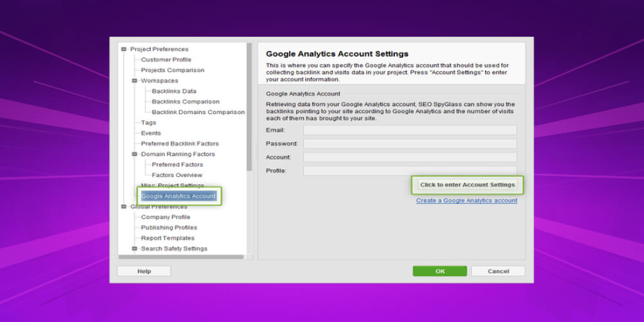Viewport: 644px width, 322px height.
Task: Click the tree panel vertical scrollbar
Action: (249, 107)
